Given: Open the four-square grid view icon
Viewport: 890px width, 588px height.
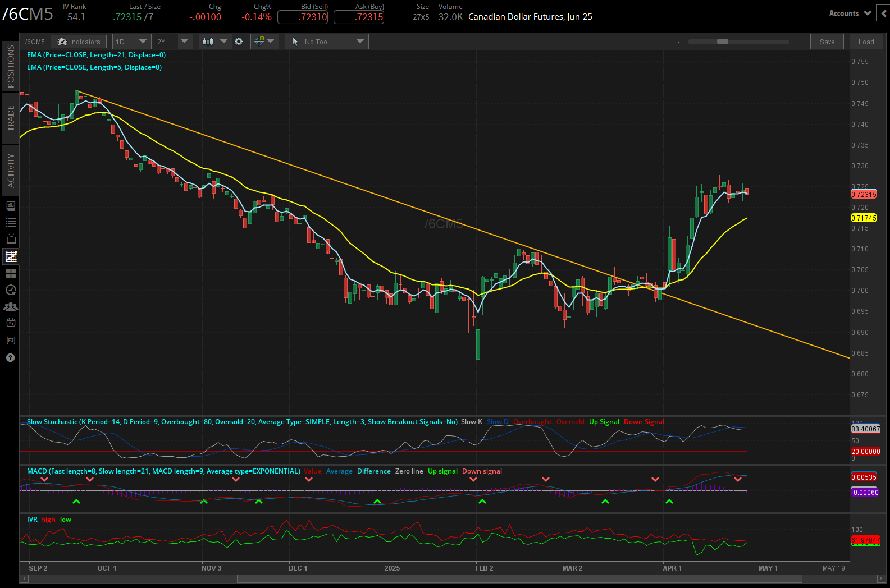Looking at the screenshot, I should [x=11, y=273].
